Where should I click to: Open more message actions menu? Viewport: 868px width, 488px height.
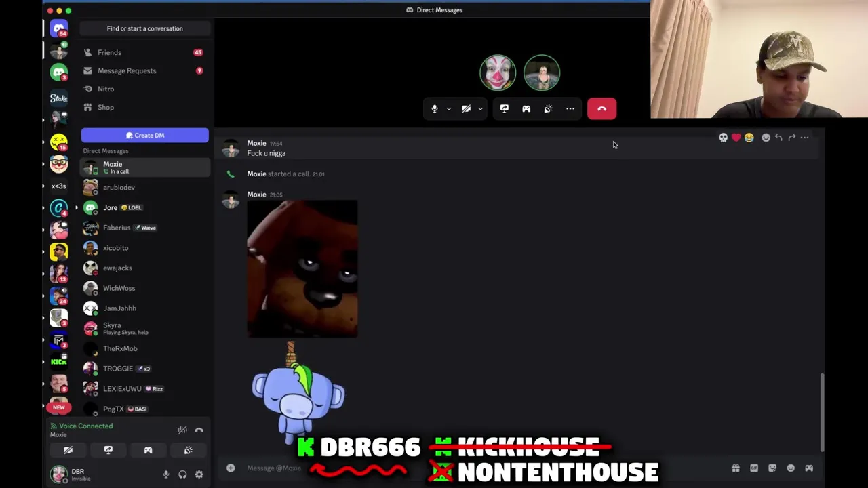804,138
